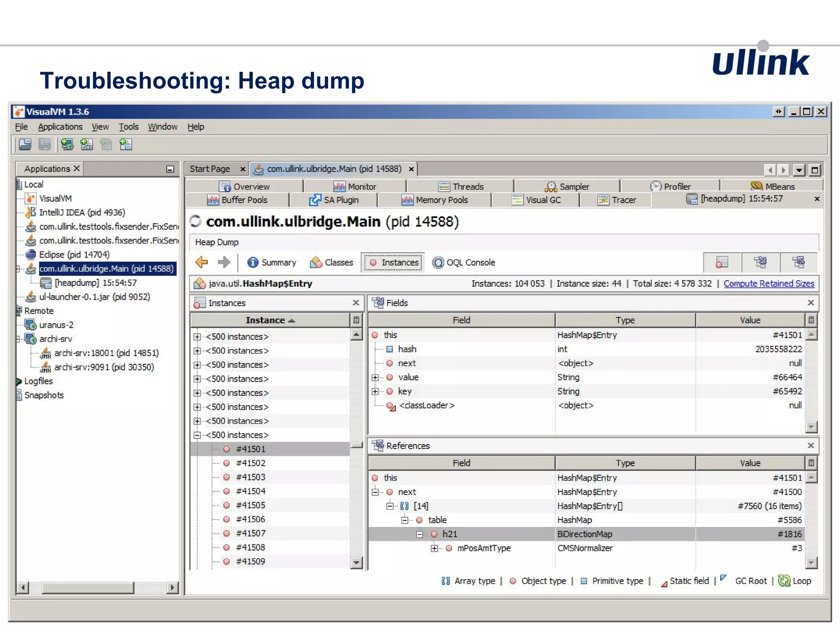840x630 pixels.
Task: Close the Instances panel
Action: [x=356, y=303]
